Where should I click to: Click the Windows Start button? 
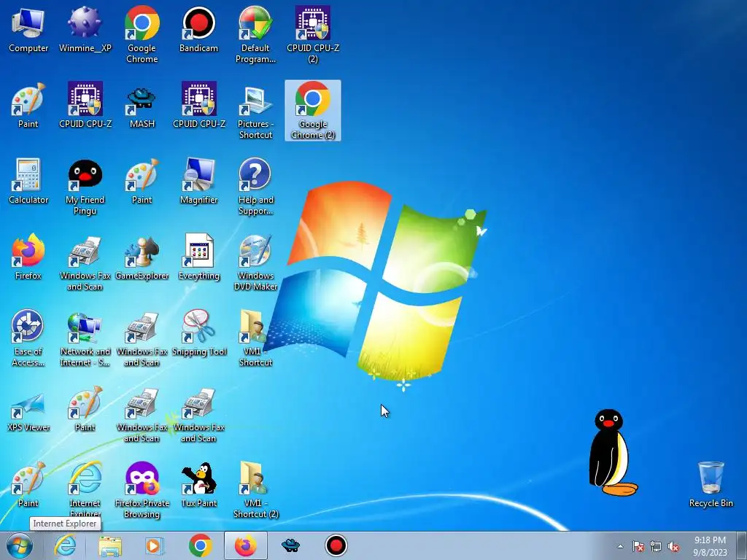pos(20,545)
